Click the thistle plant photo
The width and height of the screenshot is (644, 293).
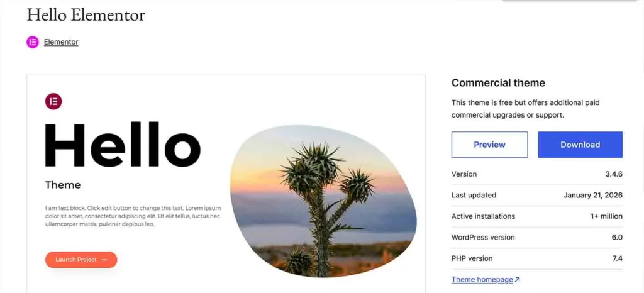(323, 201)
